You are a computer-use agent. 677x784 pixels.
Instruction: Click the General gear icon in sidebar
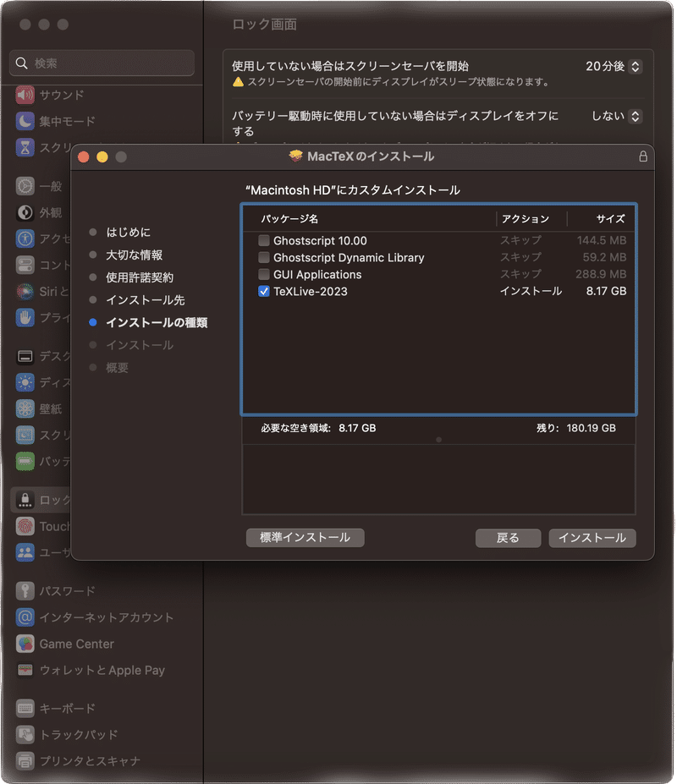(x=25, y=186)
